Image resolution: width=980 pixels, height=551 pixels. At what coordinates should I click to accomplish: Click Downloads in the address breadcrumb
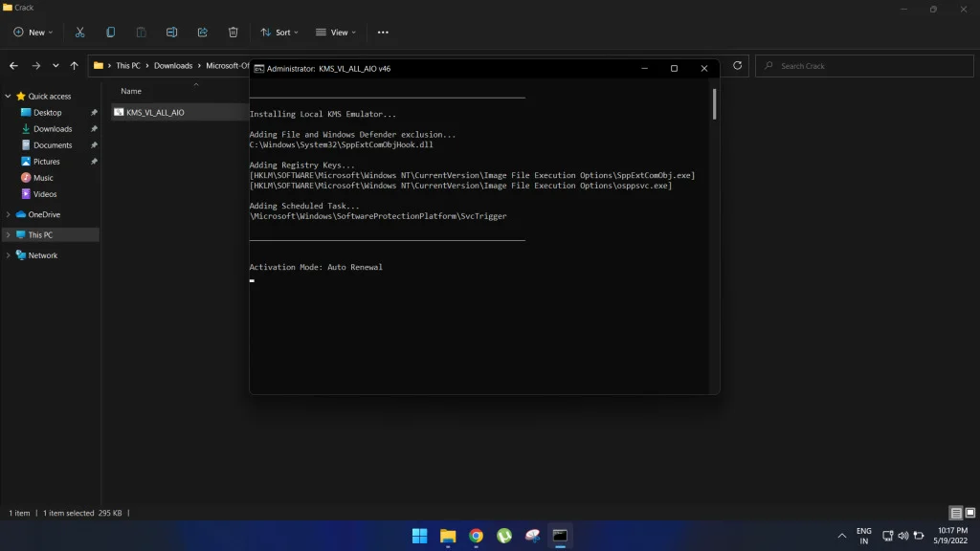click(173, 66)
